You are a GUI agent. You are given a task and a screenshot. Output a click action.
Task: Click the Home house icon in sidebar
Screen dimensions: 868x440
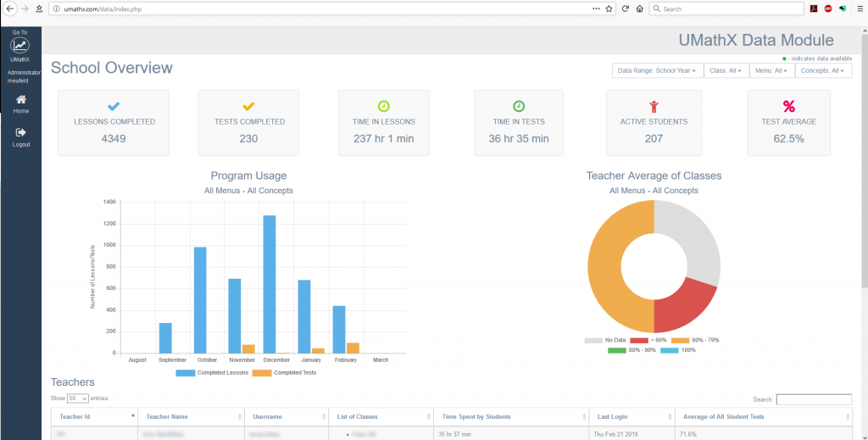pyautogui.click(x=21, y=100)
